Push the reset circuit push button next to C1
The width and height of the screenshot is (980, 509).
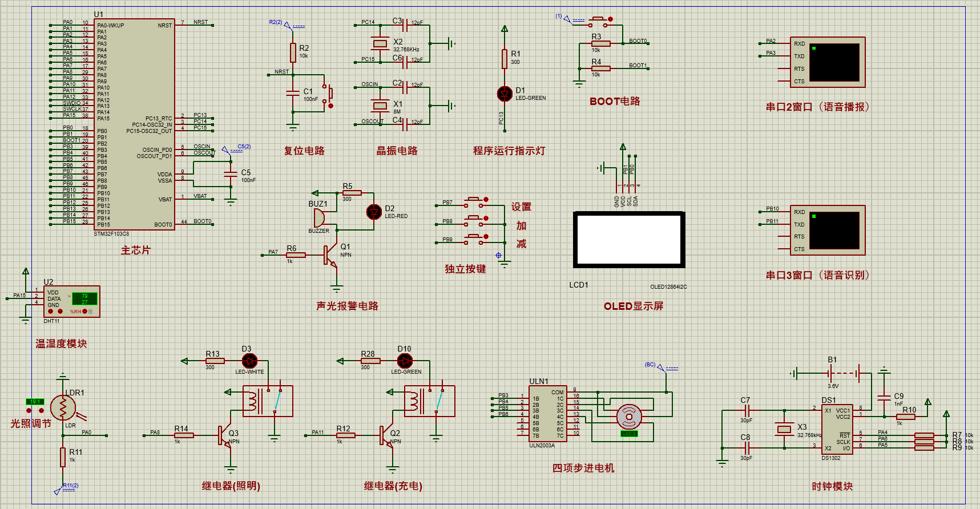328,95
